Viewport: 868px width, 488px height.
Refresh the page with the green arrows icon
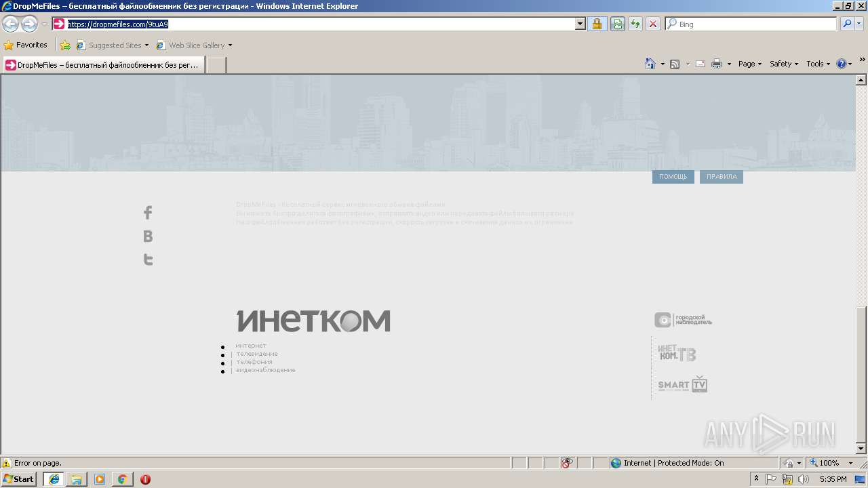[635, 24]
